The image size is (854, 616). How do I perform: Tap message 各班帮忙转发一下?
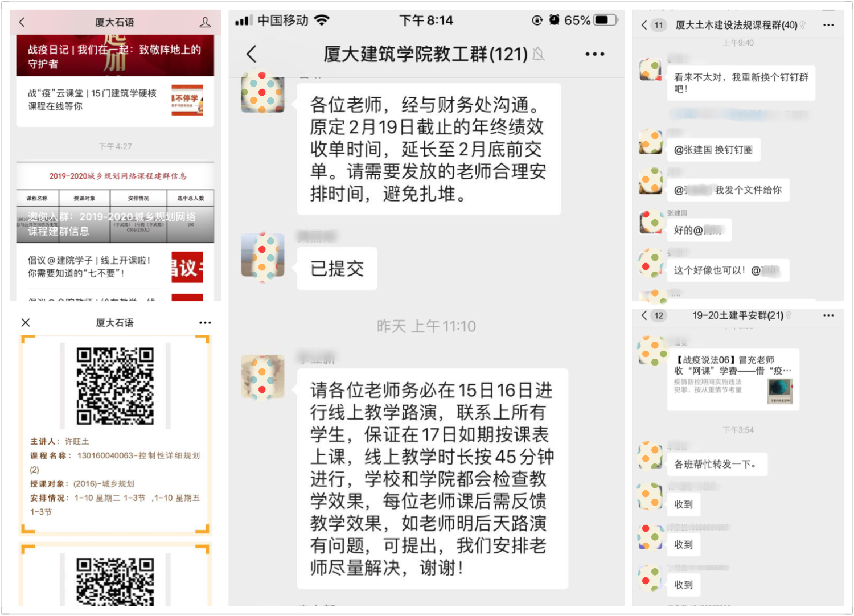717,464
